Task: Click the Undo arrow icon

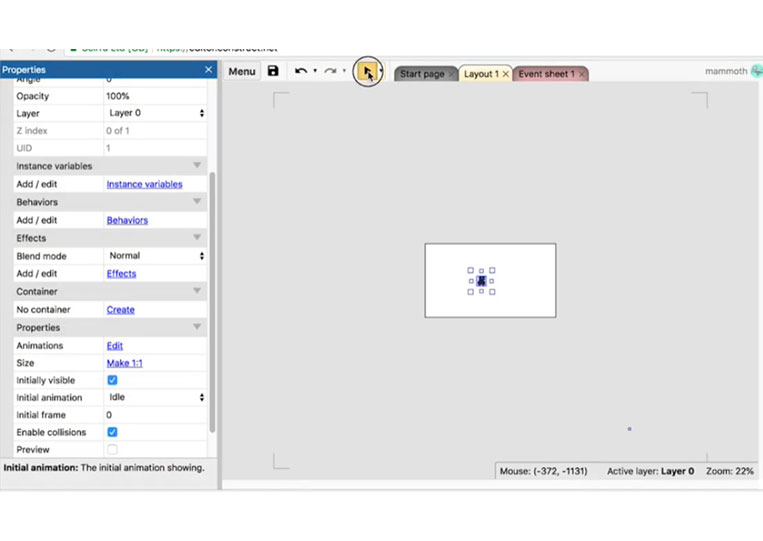Action: coord(301,71)
